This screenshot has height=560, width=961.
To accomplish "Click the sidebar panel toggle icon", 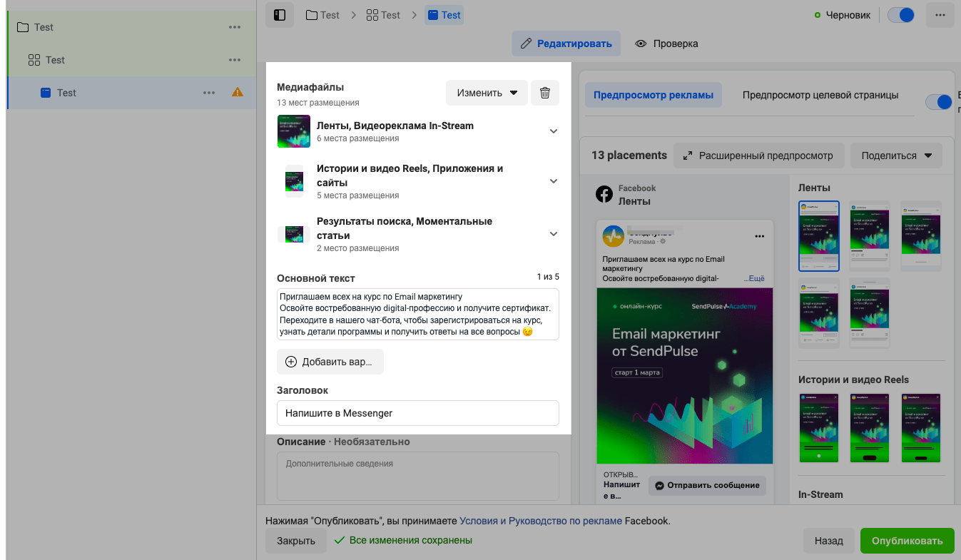I will coord(280,15).
